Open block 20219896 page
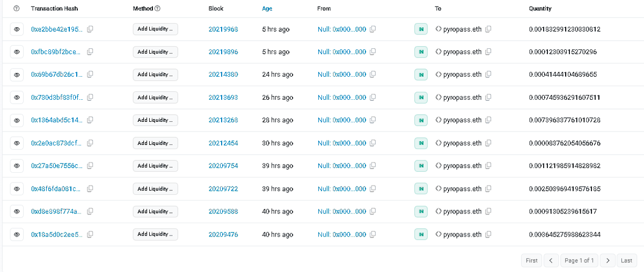The image size is (644, 272). [x=223, y=52]
